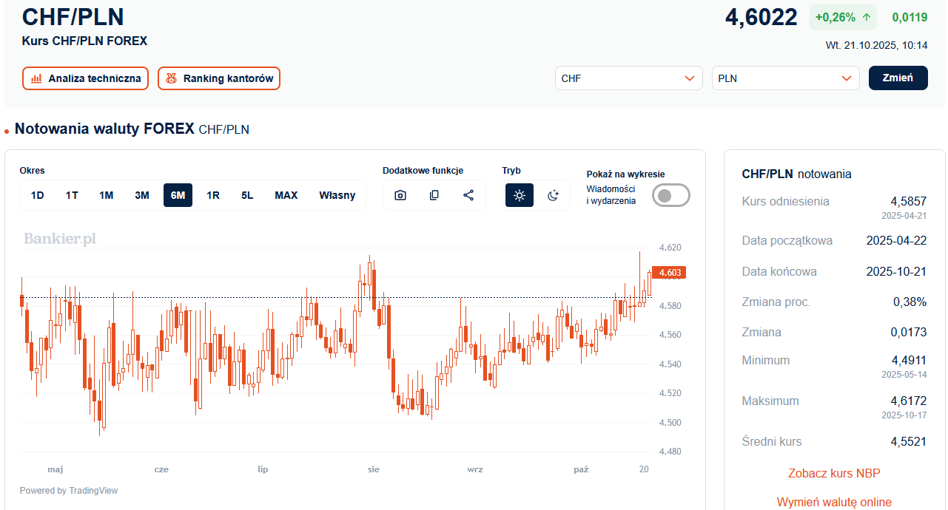Select the Własny custom period
948x510 pixels.
tap(337, 195)
